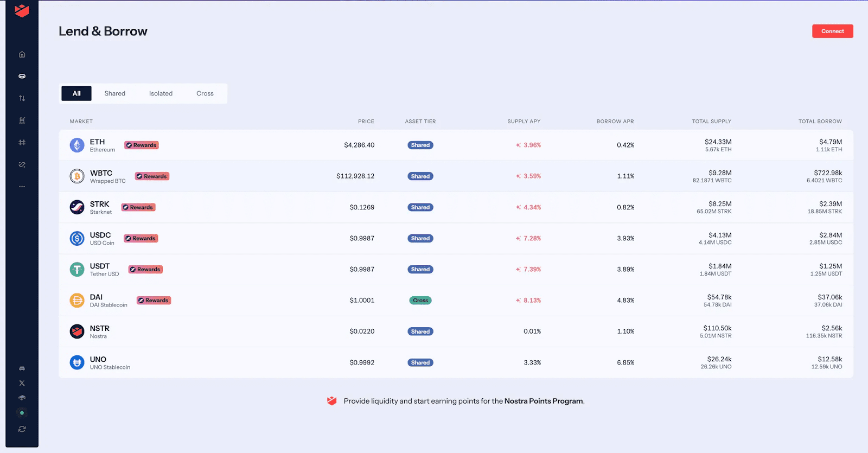Viewport: 868px width, 453px height.
Task: Click the USDC borrow APR 3.93%
Action: coord(626,238)
